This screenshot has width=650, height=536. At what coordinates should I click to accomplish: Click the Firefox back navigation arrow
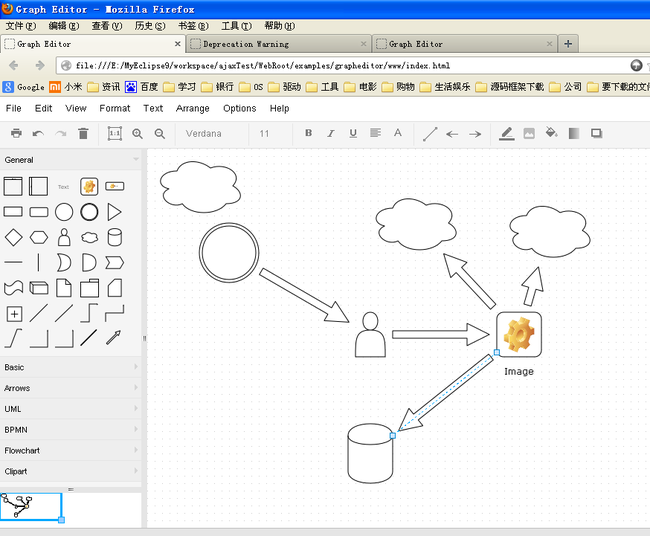[x=14, y=65]
